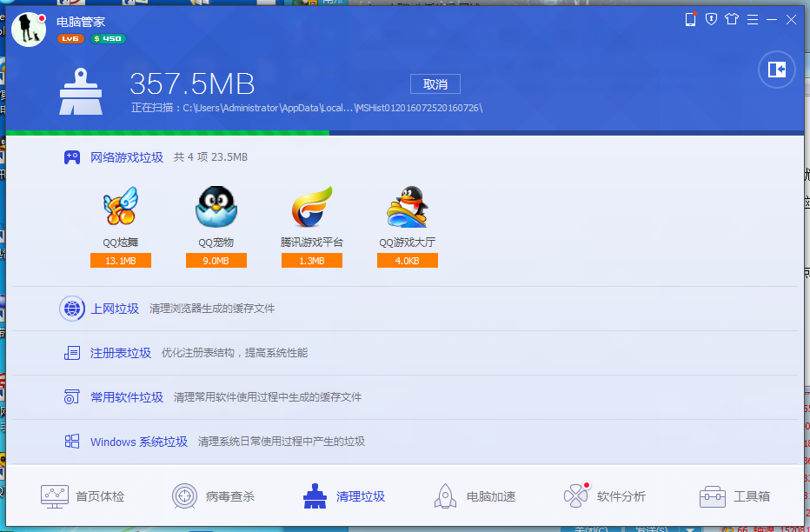This screenshot has height=532, width=810.
Task: Switch to the 软件分析 tab
Action: [x=605, y=496]
